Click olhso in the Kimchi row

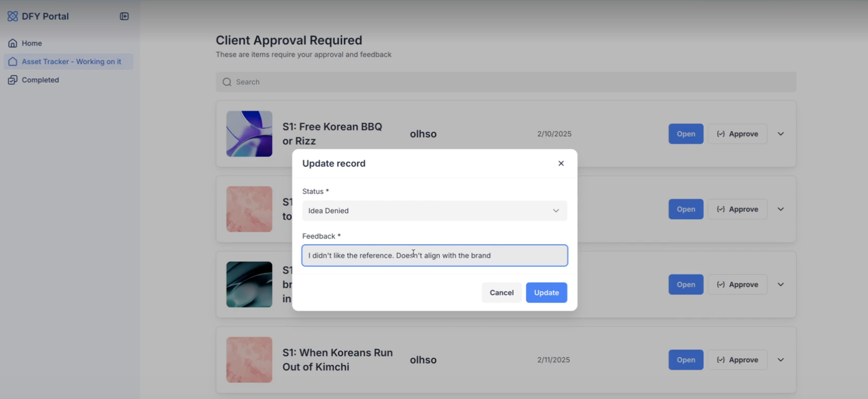coord(423,360)
